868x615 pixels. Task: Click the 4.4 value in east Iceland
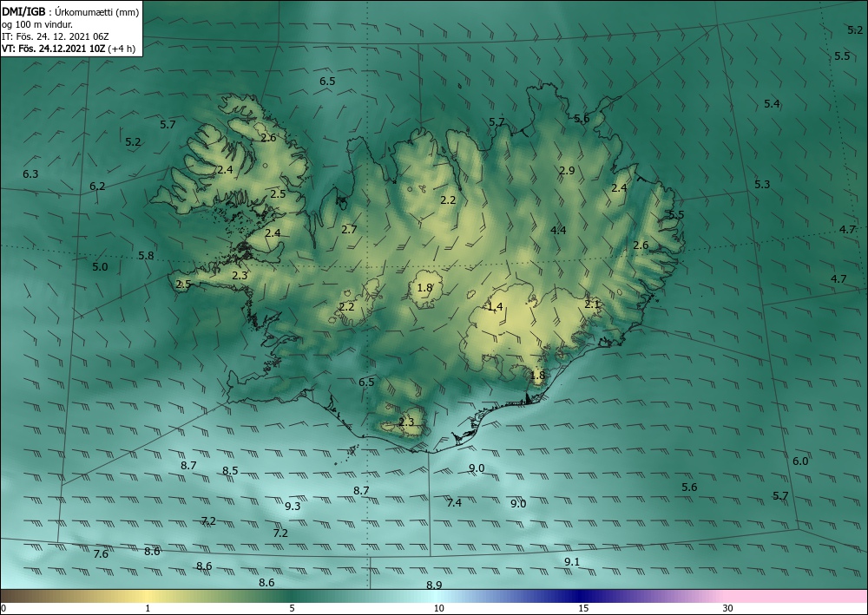pos(558,230)
